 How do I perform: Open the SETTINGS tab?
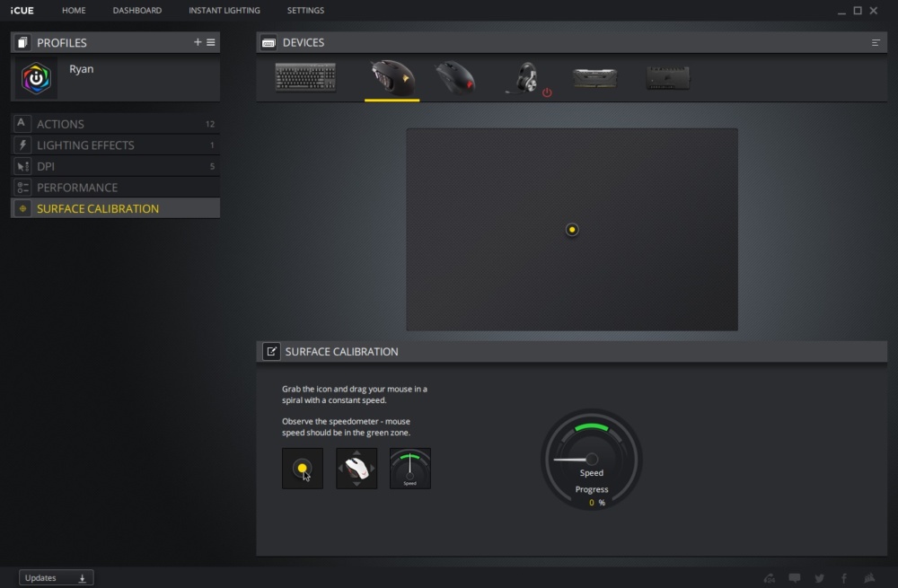(x=305, y=10)
